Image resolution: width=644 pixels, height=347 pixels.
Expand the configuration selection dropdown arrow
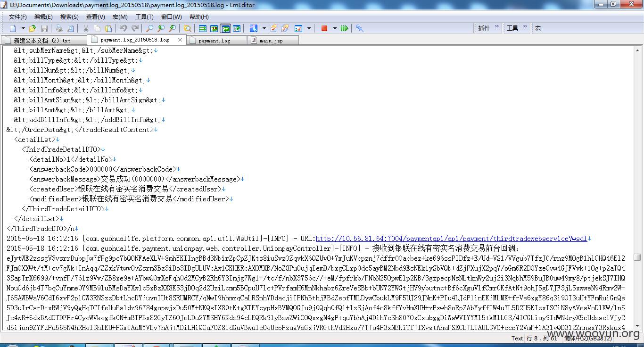coord(264,28)
